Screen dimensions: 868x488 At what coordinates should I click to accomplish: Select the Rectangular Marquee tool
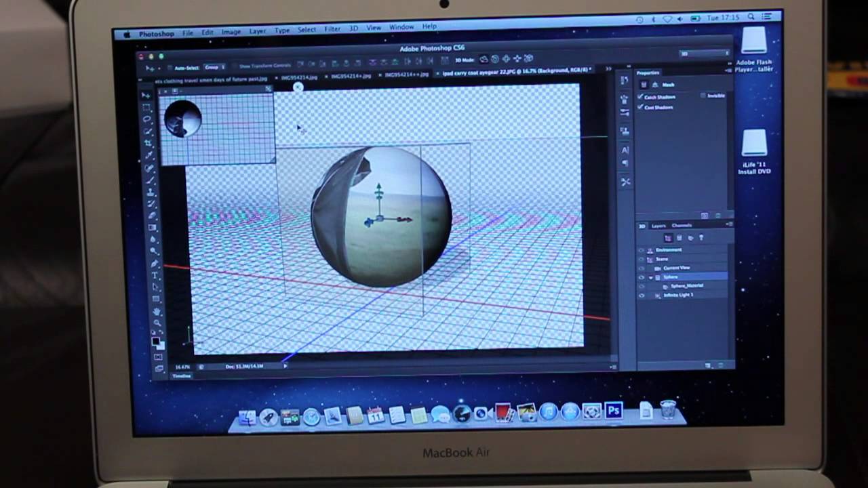(x=146, y=107)
